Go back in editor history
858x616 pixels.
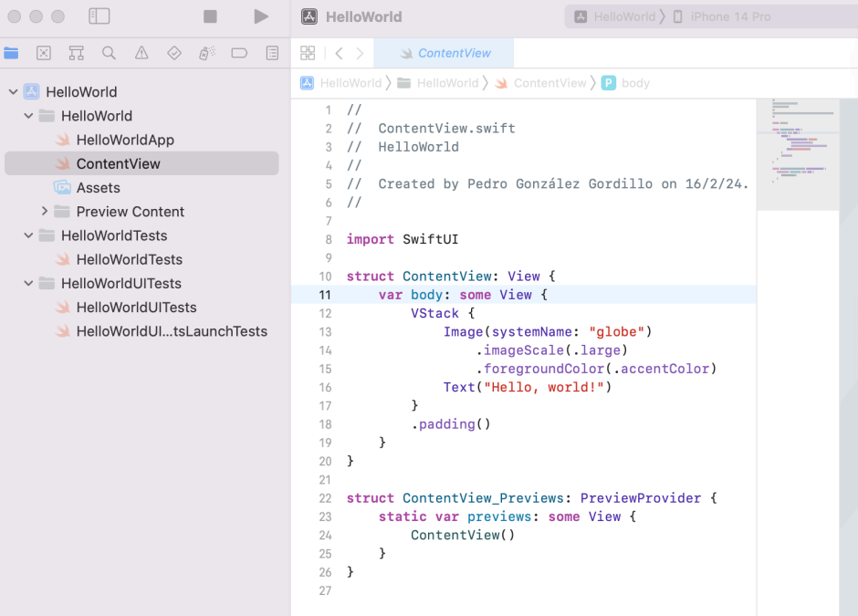[340, 53]
